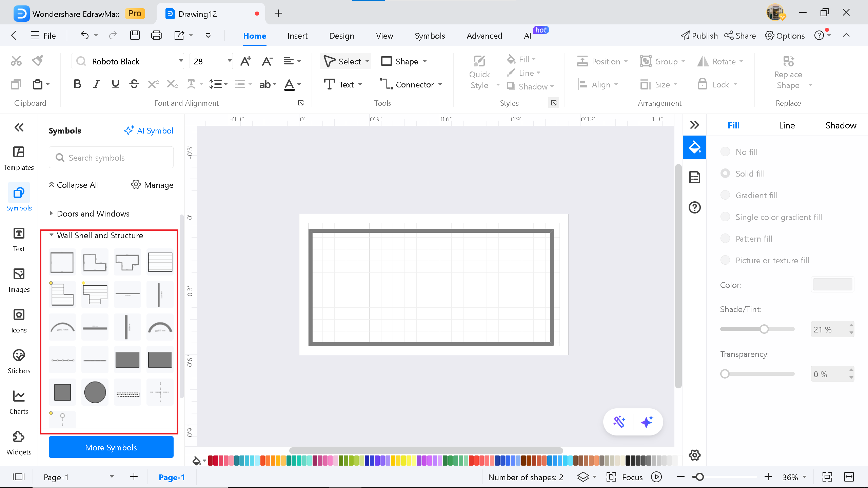868x488 pixels.
Task: Collapse the right properties panel
Action: (694, 125)
